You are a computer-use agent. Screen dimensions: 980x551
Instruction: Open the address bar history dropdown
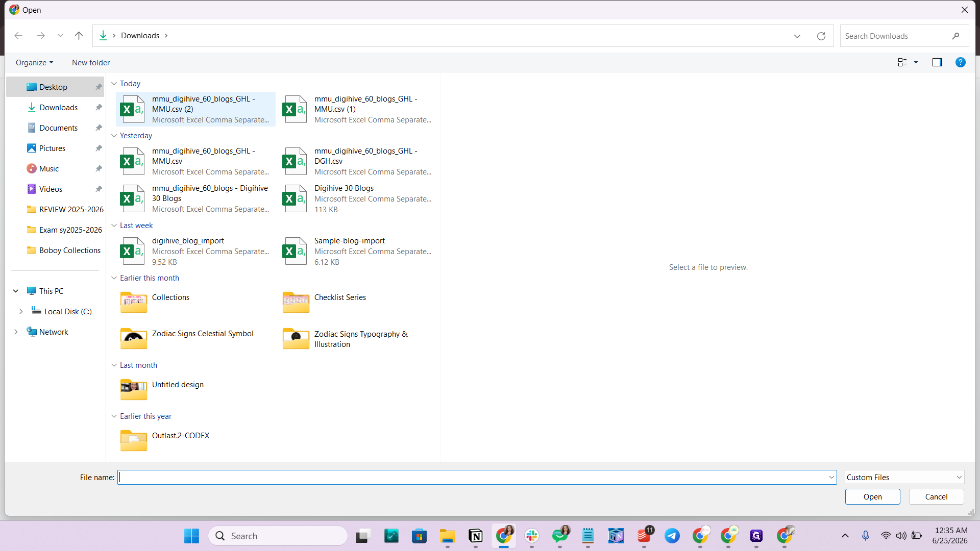[x=797, y=36]
